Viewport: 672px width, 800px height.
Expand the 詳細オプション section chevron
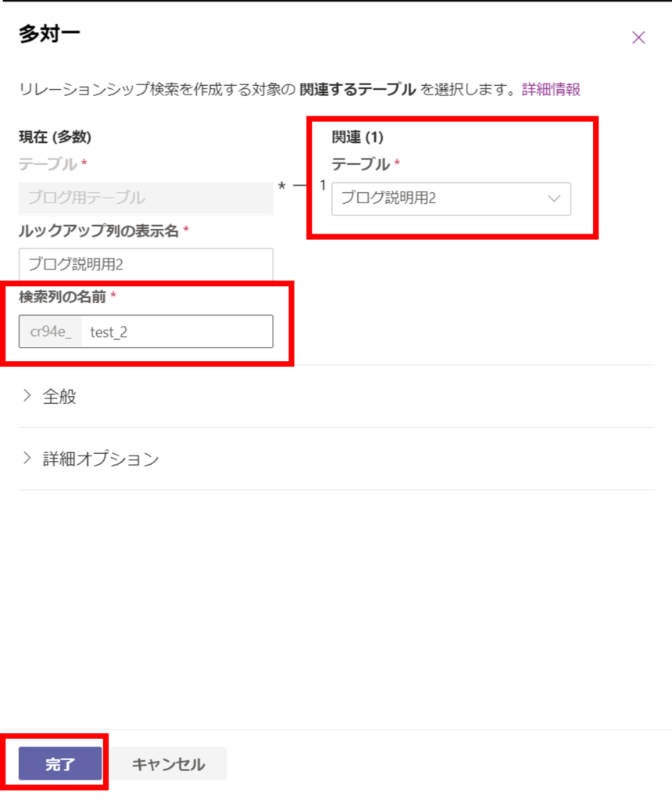[27, 458]
